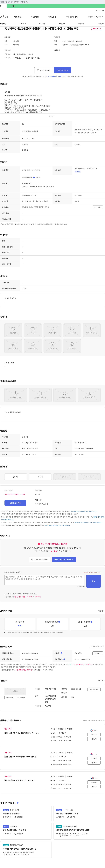
Task: Click the 주택자금 지원 welfare icon
Action: tap(13, 346)
